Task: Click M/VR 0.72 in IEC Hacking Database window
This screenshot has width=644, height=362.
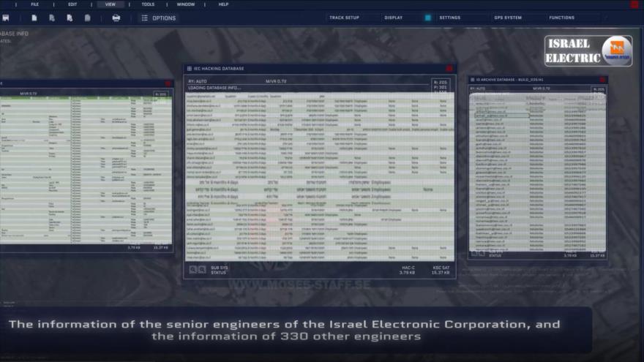Action: click(x=276, y=81)
